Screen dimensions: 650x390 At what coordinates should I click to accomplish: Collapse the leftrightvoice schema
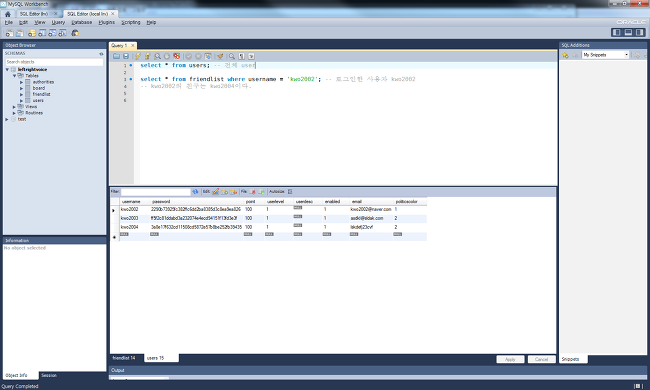(x=7, y=70)
